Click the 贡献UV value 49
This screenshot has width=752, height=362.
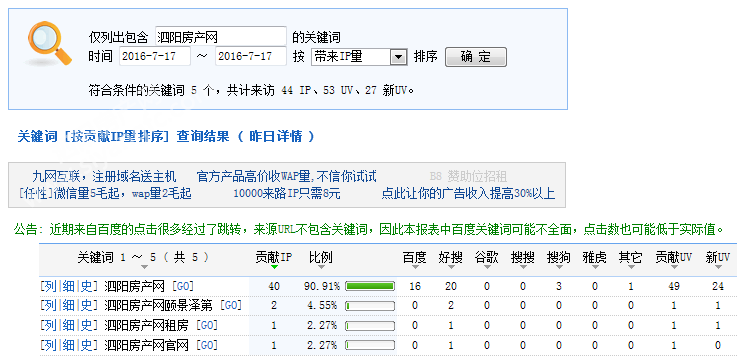[x=674, y=286]
